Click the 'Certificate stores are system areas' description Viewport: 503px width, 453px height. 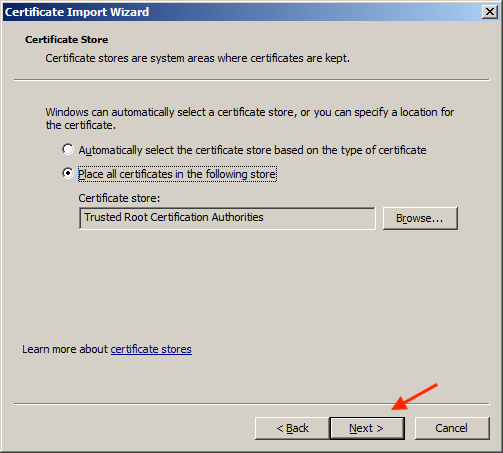(x=197, y=58)
